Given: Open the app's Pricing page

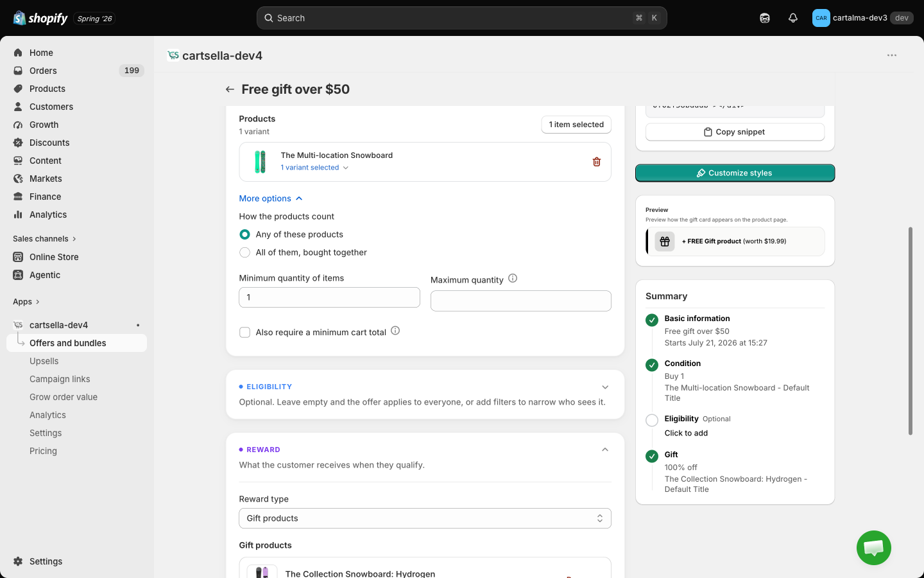Looking at the screenshot, I should [x=43, y=451].
